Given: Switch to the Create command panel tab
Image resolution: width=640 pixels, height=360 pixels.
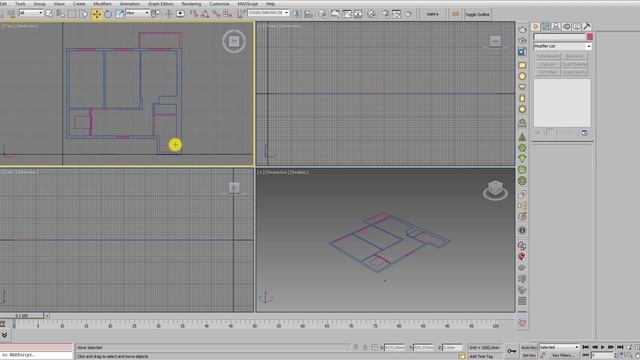Looking at the screenshot, I should click(536, 27).
